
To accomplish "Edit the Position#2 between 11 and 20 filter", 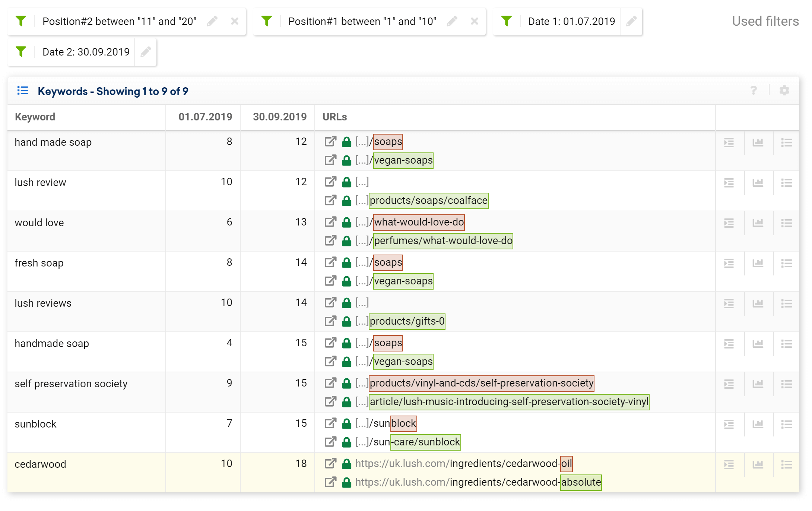I will 212,21.
